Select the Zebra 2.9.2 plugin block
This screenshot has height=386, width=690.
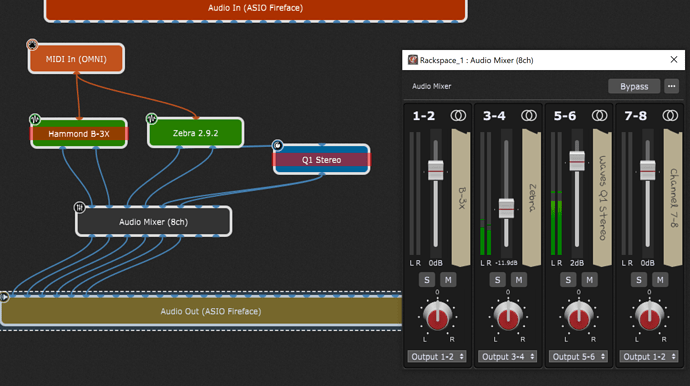(195, 132)
